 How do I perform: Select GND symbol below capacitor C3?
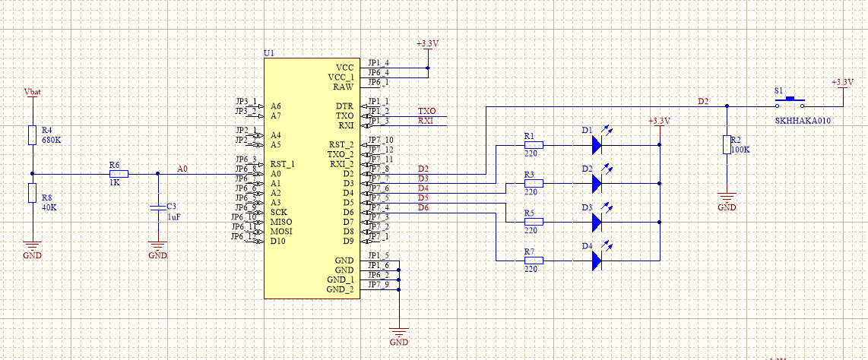click(157, 248)
